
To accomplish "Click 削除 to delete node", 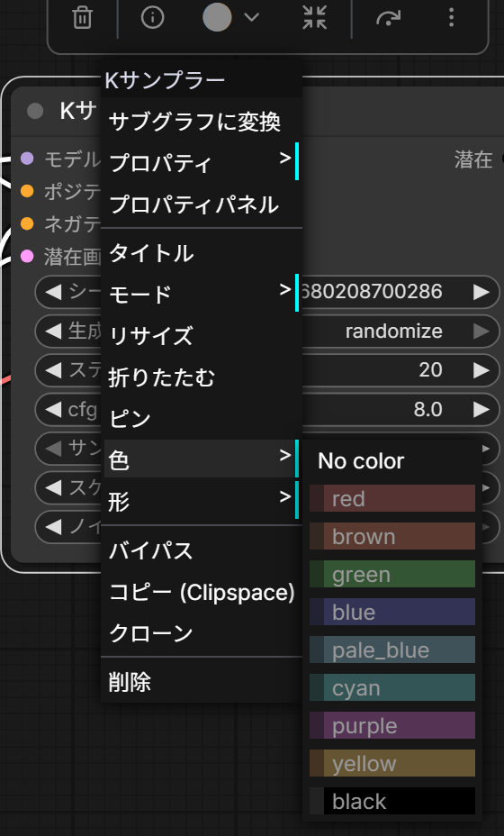I will click(202, 682).
